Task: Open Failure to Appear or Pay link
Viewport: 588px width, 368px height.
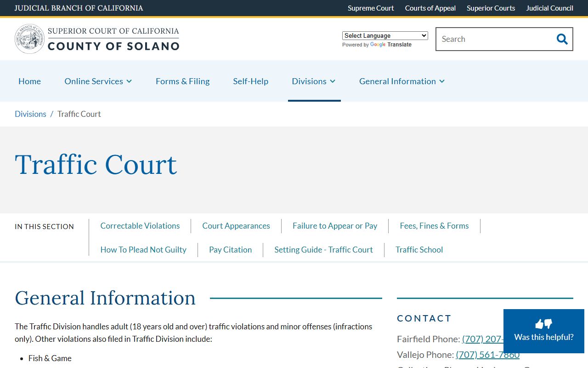Action: coord(335,226)
